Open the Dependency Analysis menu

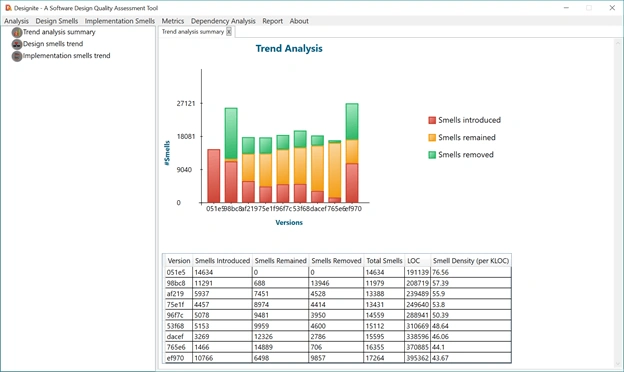pyautogui.click(x=223, y=21)
